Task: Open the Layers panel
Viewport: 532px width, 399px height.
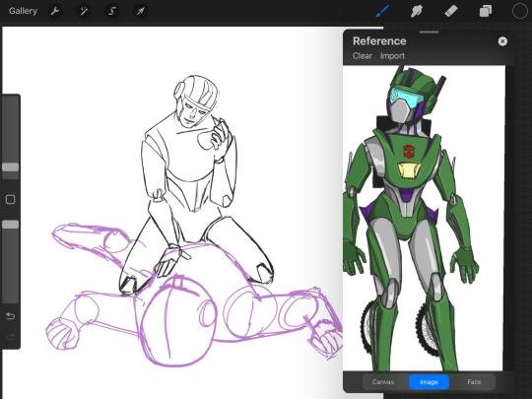Action: pos(486,11)
